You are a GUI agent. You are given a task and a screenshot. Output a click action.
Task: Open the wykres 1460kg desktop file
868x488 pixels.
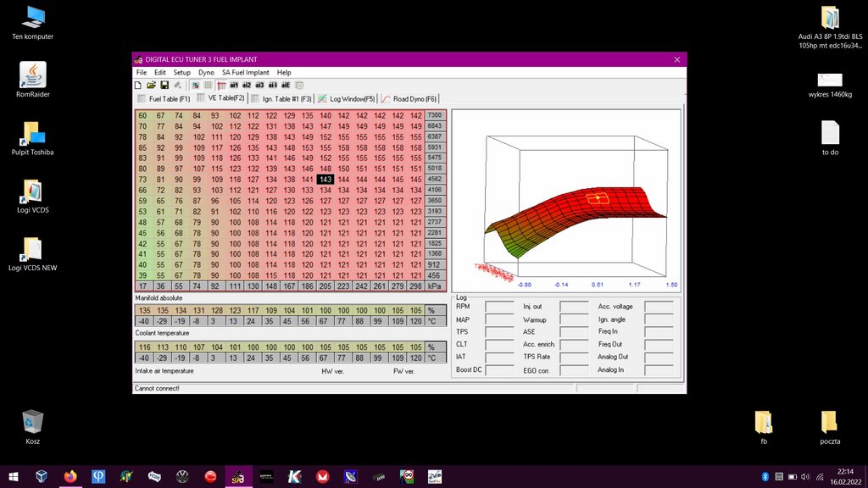pos(830,86)
